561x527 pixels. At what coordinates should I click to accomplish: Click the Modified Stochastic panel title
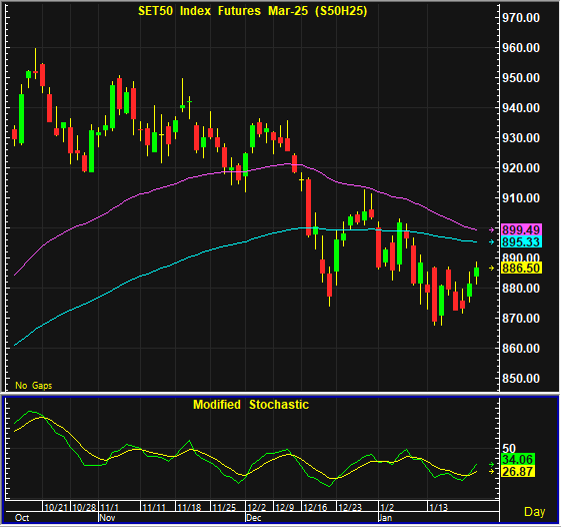pyautogui.click(x=251, y=405)
